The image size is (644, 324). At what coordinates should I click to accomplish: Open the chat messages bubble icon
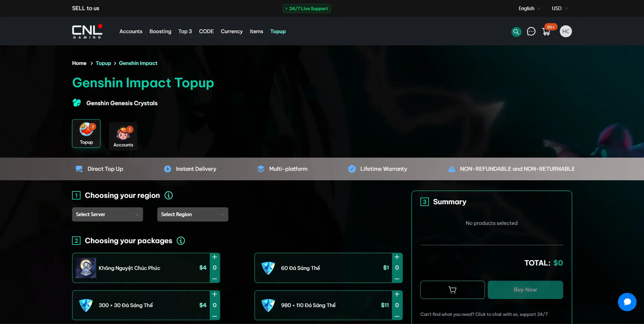(x=531, y=31)
